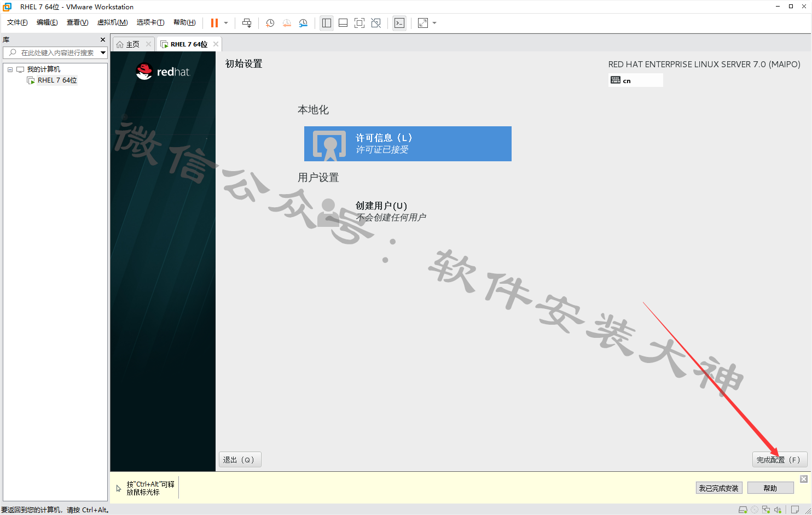Take a snapshot using the clock-plus icon
812x515 pixels.
coord(270,23)
